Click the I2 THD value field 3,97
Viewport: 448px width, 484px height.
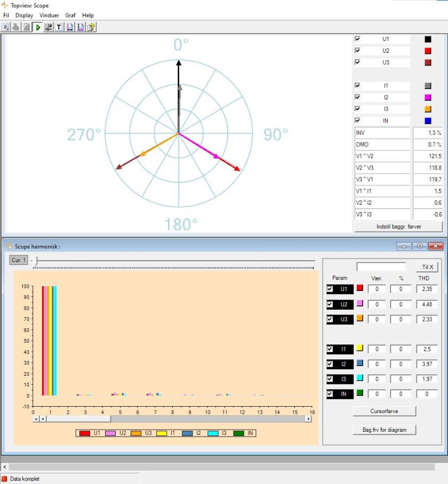(x=427, y=364)
